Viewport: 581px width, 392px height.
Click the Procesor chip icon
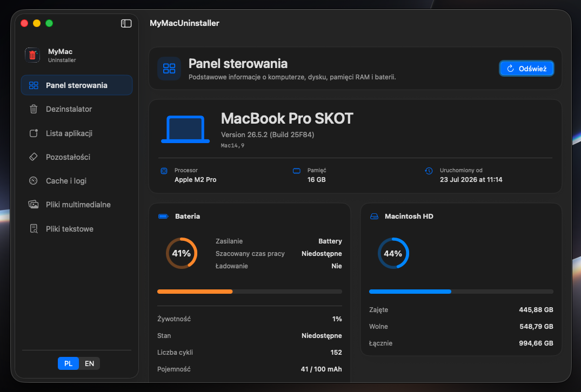(164, 171)
